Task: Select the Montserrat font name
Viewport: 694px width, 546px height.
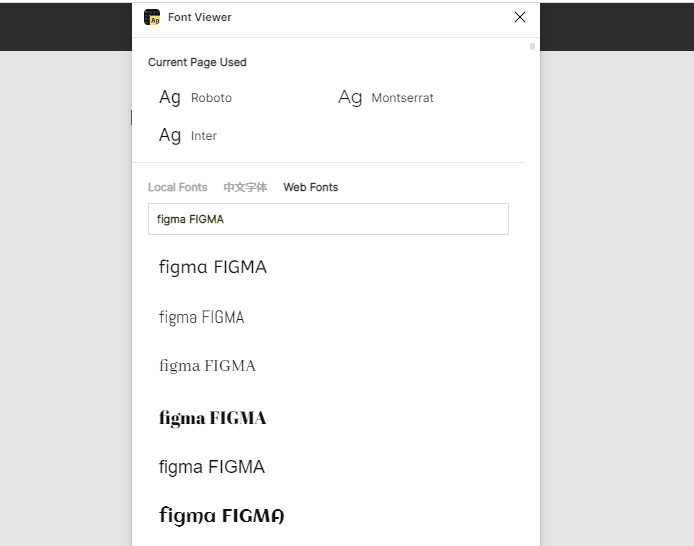Action: point(402,98)
